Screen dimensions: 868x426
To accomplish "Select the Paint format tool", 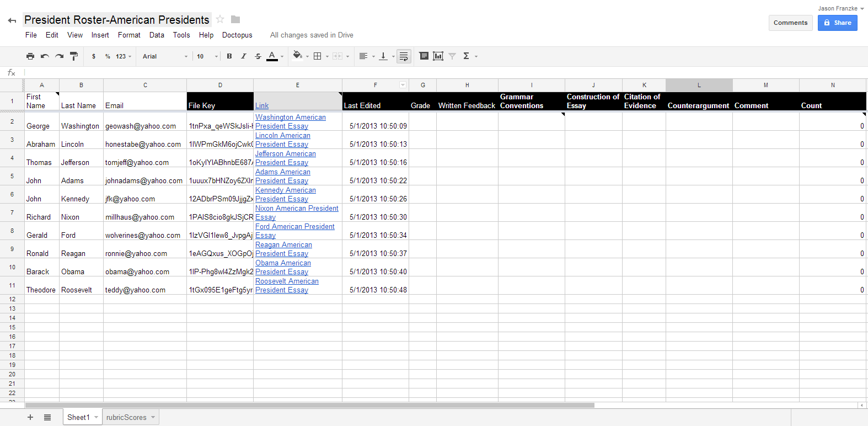I will click(x=73, y=56).
